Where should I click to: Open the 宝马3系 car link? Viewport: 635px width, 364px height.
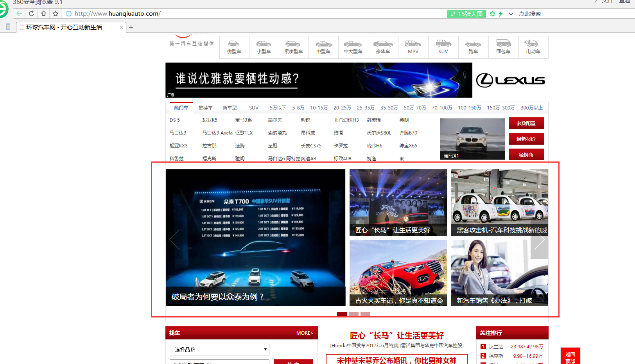[244, 120]
